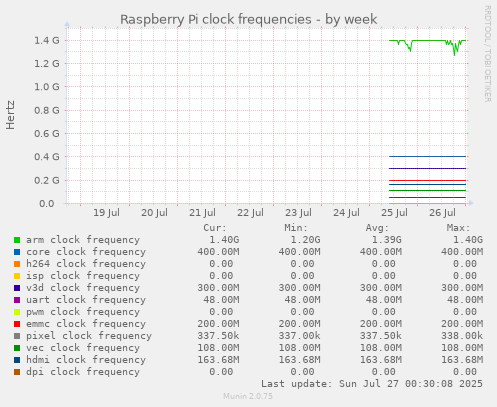
Task: Select the 'h264 clock frequency' legend label
Action: (x=86, y=264)
